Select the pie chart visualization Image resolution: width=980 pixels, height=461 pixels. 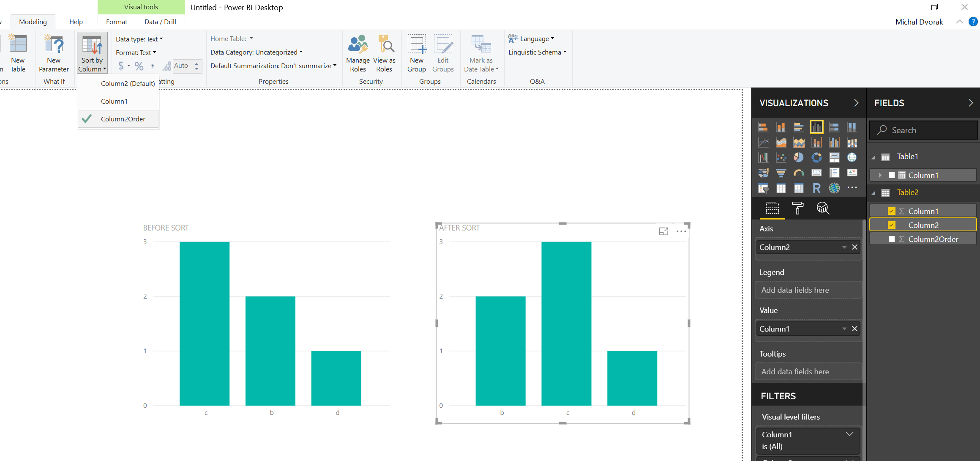coord(798,157)
